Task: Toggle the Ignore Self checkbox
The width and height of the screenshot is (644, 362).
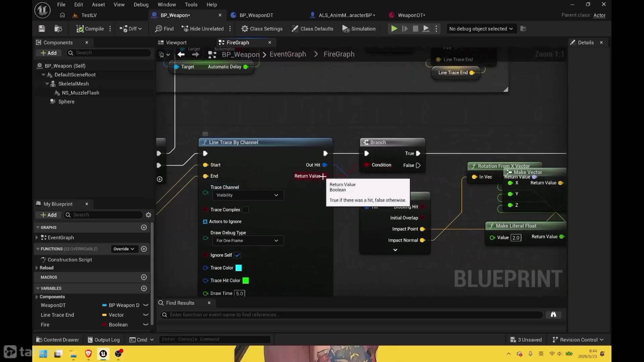Action: click(237, 255)
